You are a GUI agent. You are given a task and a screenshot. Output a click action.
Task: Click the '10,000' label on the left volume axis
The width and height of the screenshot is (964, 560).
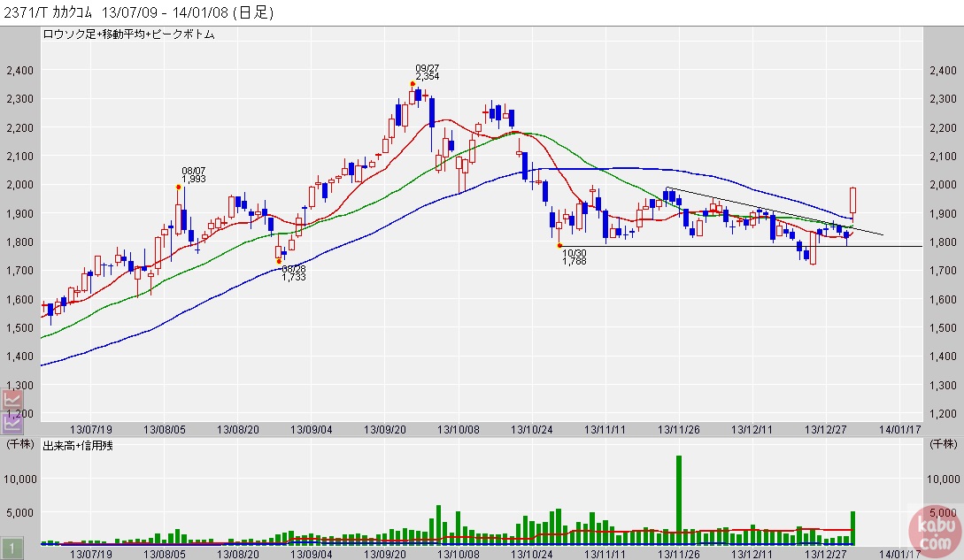20,479
